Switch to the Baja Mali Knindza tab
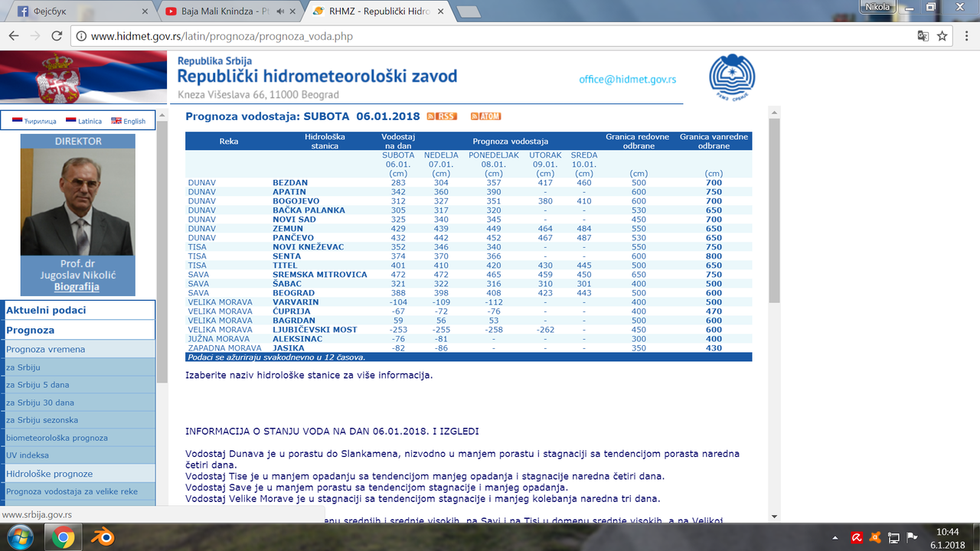The image size is (980, 551). click(x=230, y=11)
